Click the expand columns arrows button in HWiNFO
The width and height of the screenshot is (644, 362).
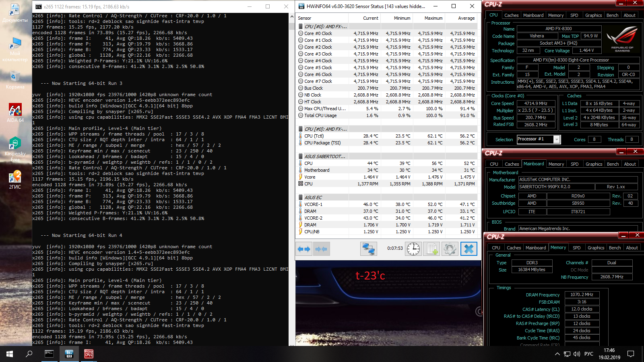pyautogui.click(x=304, y=249)
